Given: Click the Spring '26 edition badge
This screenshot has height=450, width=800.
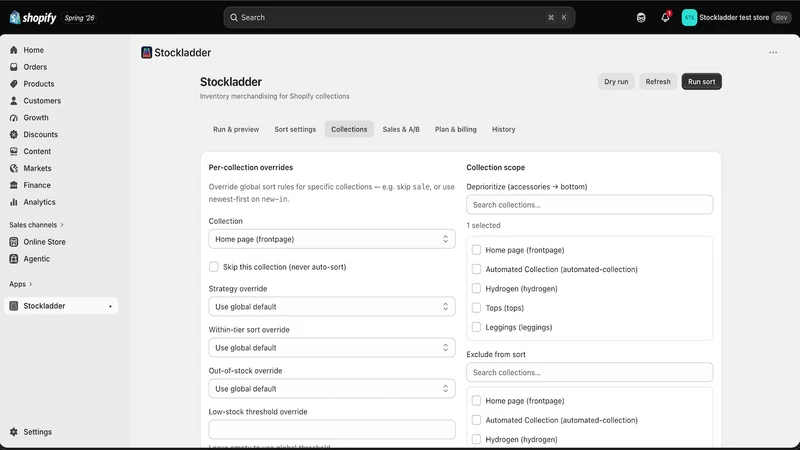Looking at the screenshot, I should tap(80, 18).
